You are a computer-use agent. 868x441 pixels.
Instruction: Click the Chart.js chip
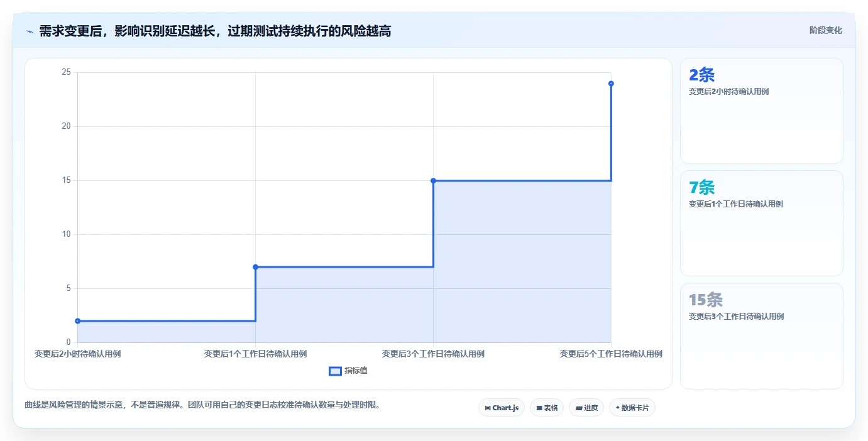pyautogui.click(x=502, y=408)
